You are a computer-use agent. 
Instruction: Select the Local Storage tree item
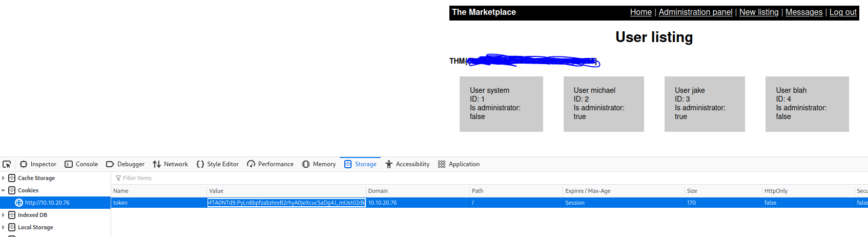pos(35,227)
